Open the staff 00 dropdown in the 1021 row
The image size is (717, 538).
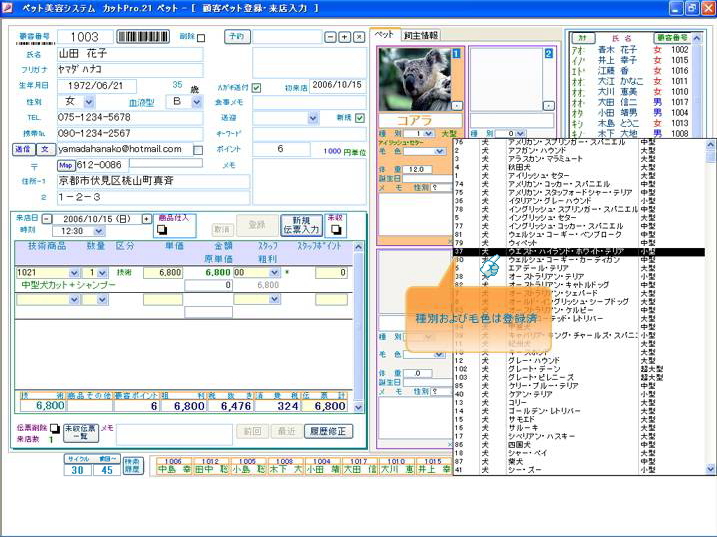coord(274,273)
